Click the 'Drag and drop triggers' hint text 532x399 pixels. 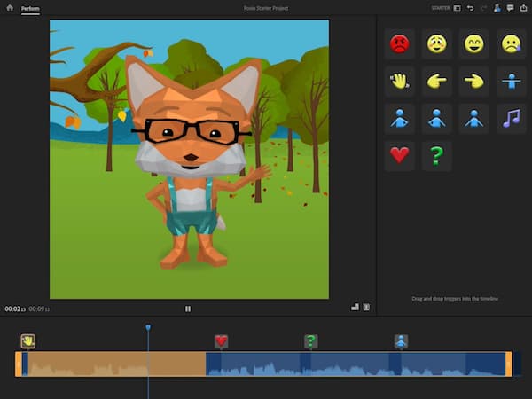coord(455,299)
